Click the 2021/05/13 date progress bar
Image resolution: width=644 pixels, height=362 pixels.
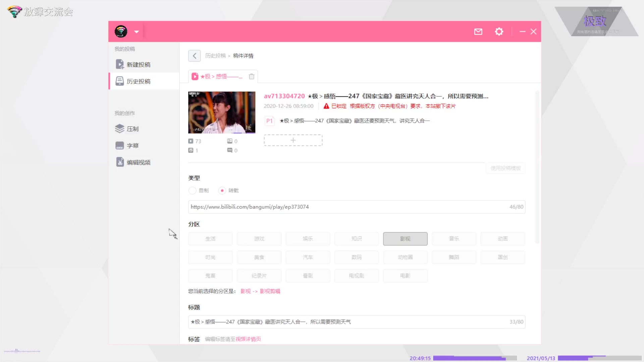point(599,358)
